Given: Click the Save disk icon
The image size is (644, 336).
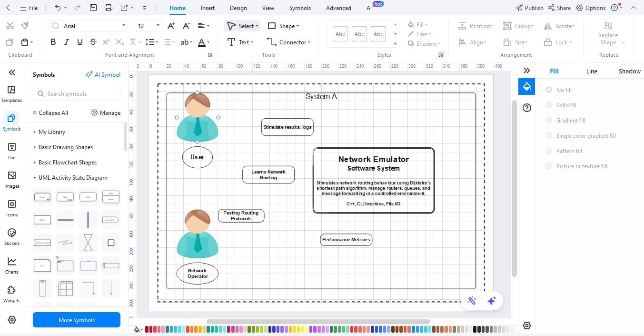Looking at the screenshot, I should [x=93, y=8].
